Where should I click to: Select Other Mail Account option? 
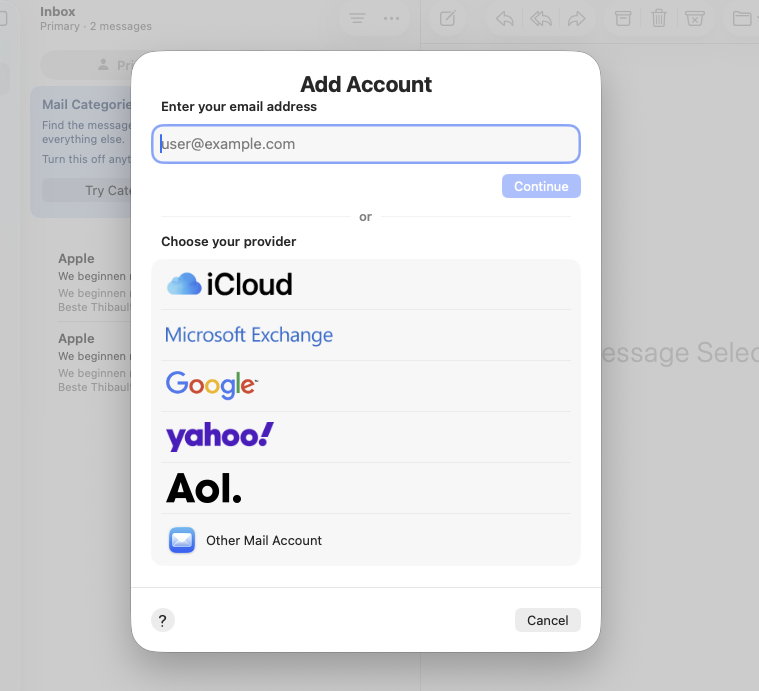point(264,540)
